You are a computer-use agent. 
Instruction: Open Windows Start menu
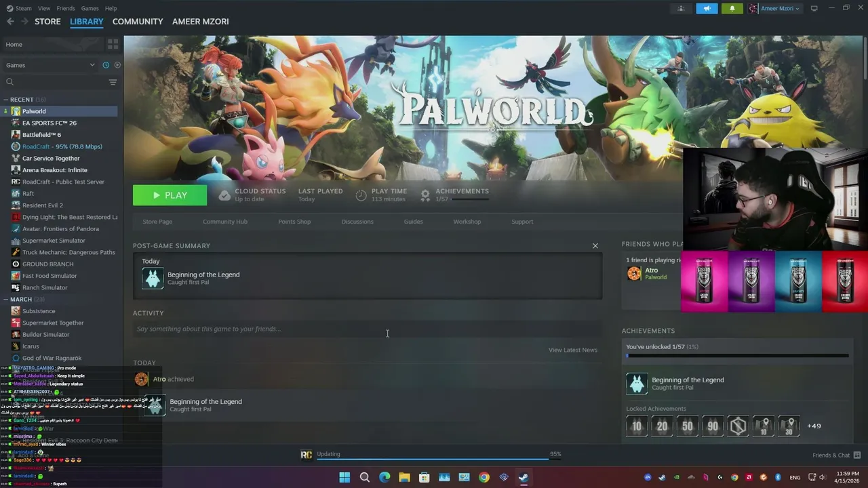(344, 477)
